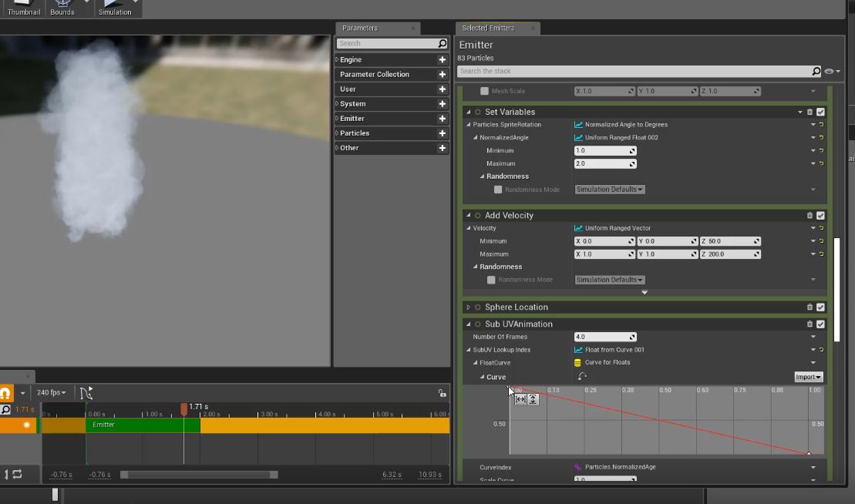855x504 pixels.
Task: Click the loop playback icon in the timeline
Action: tap(17, 474)
